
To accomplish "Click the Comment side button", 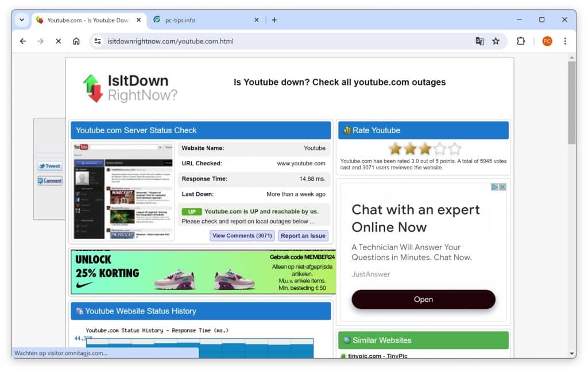I will point(50,181).
